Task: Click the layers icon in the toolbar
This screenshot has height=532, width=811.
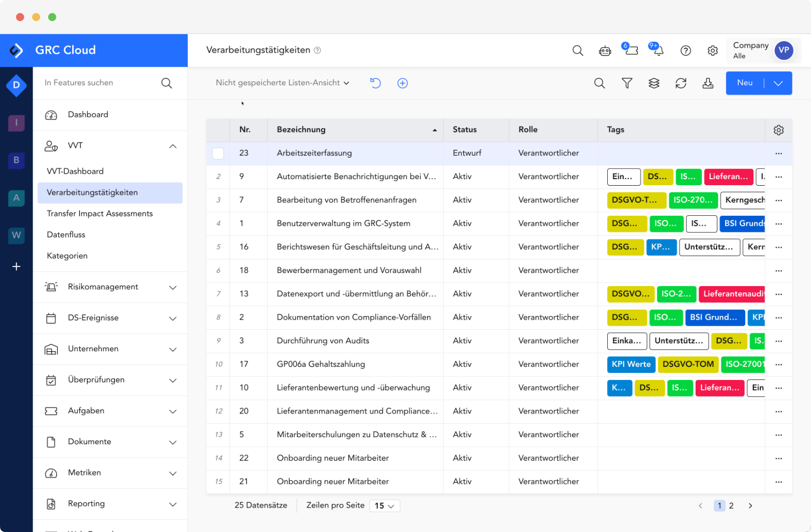Action: (654, 83)
